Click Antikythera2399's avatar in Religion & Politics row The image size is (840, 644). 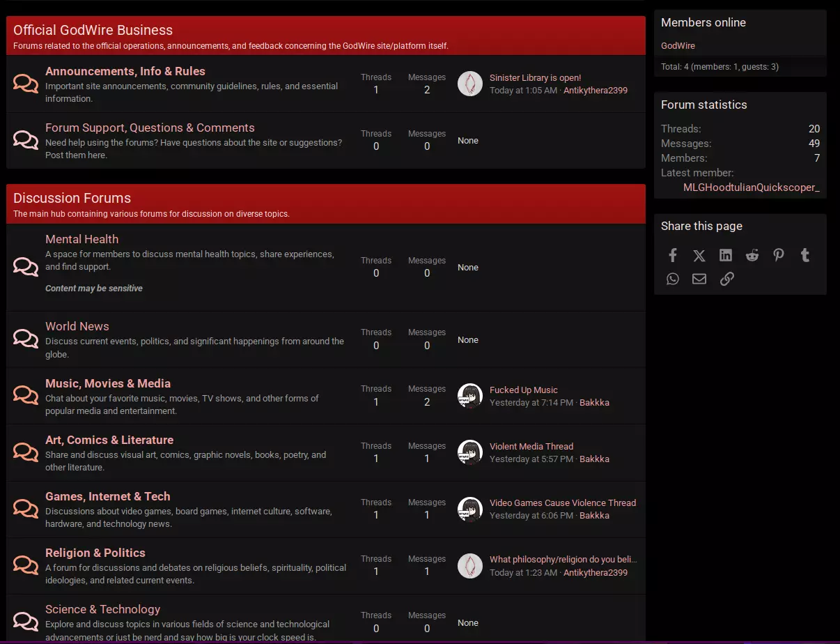pos(470,565)
